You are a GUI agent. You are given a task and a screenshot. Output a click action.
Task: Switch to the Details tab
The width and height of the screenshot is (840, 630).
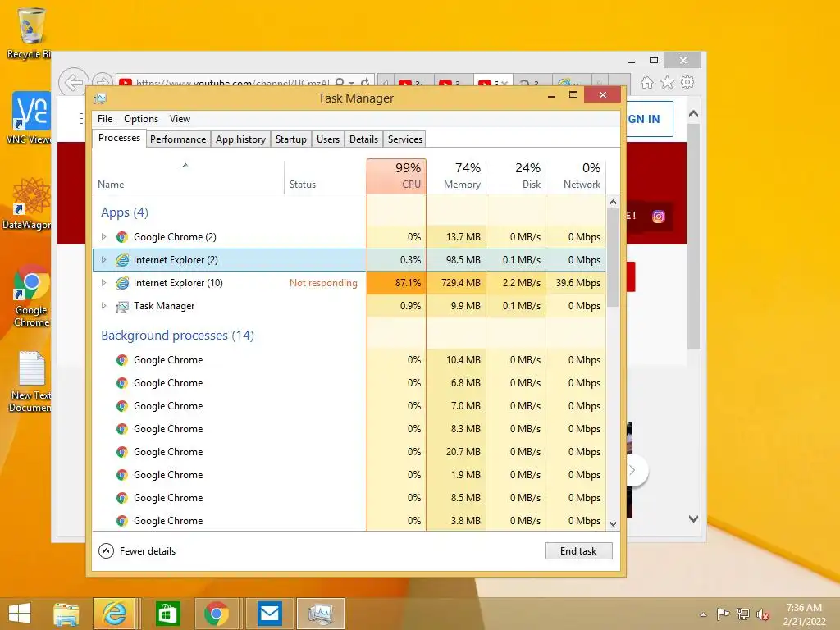point(363,139)
